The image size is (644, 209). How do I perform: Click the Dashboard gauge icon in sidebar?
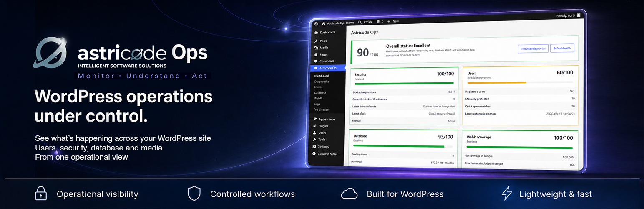[x=316, y=32]
